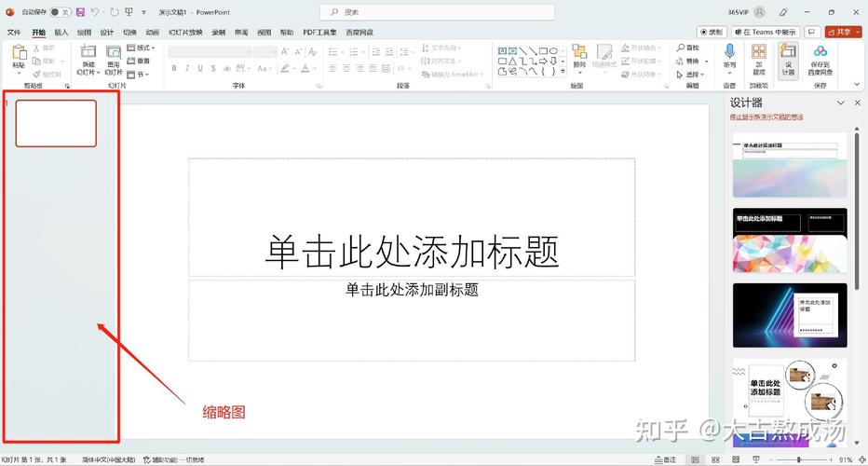This screenshot has width=868, height=466.
Task: Click the pen drawing icon in title bar
Action: [x=782, y=11]
